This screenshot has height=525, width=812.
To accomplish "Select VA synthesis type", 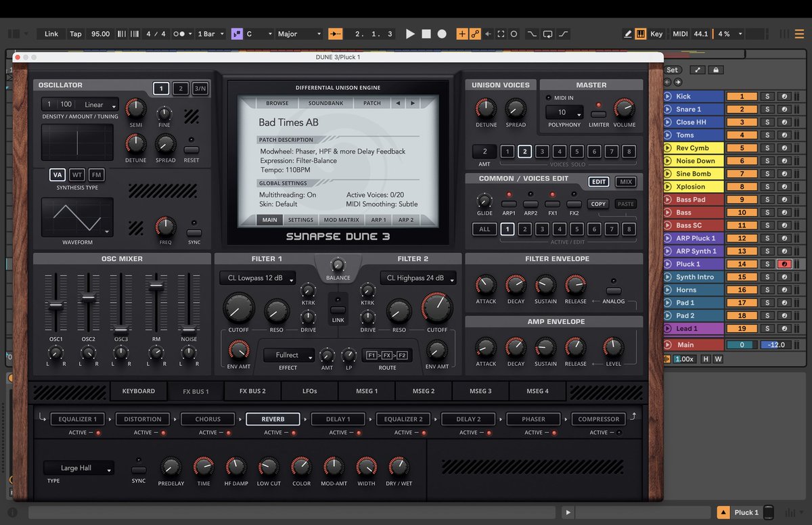I will point(57,175).
